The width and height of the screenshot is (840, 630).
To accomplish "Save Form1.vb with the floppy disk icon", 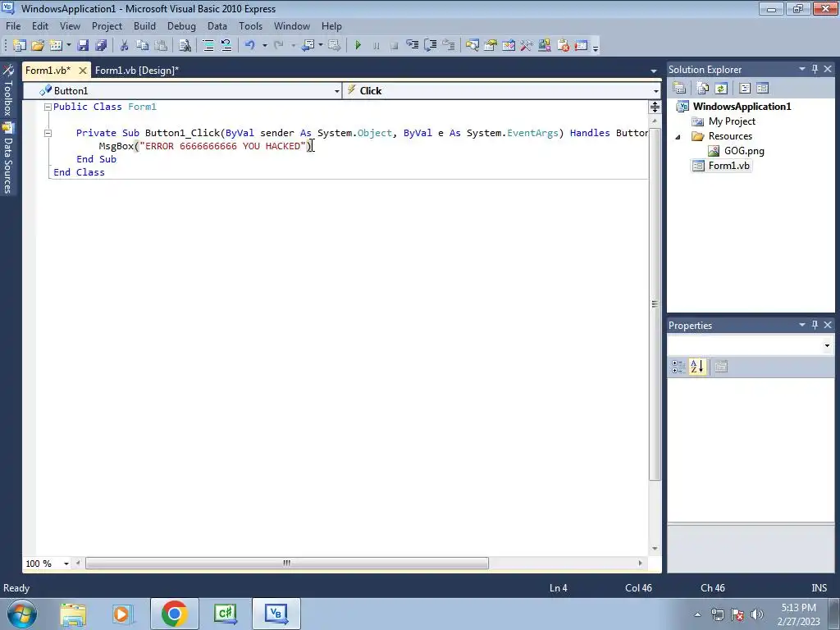I will pos(83,46).
